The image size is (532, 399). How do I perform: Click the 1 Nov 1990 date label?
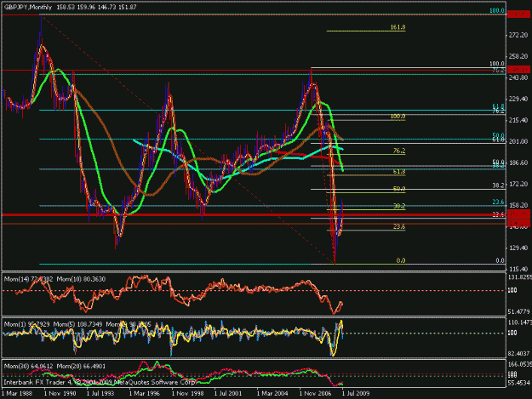click(60, 393)
